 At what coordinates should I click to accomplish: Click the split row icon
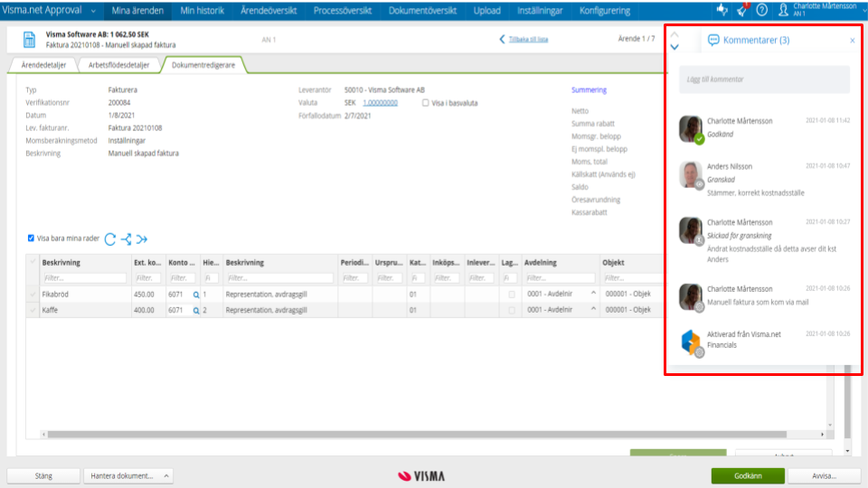(x=127, y=239)
